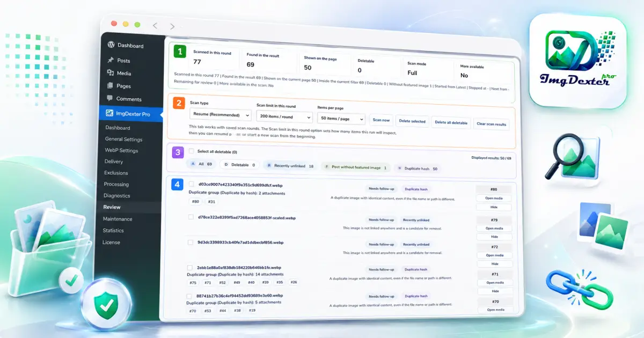644x338 pixels.
Task: Expand Scan type Resume dropdown
Action: point(221,115)
